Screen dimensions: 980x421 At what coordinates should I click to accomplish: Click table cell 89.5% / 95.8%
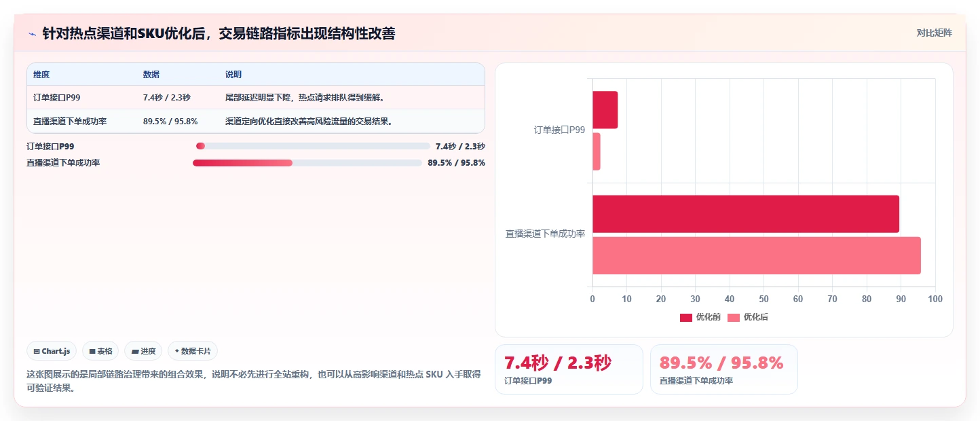point(170,122)
